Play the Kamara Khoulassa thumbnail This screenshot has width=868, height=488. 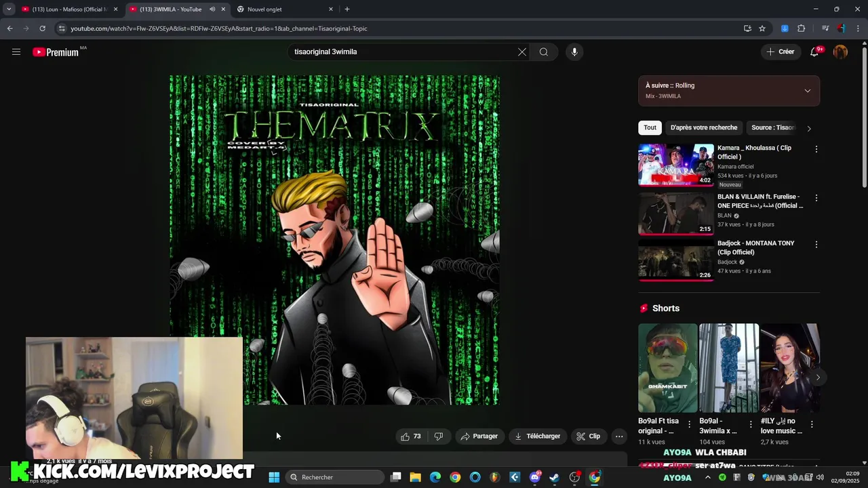click(676, 165)
